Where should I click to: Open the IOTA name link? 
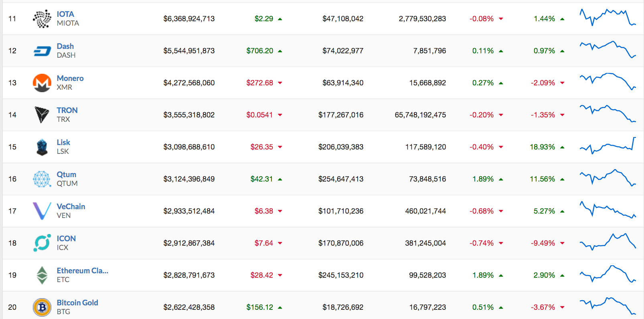tap(65, 14)
